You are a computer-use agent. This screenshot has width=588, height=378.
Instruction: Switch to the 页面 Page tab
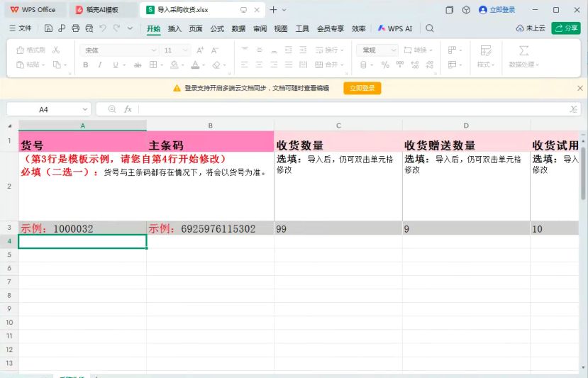(196, 28)
